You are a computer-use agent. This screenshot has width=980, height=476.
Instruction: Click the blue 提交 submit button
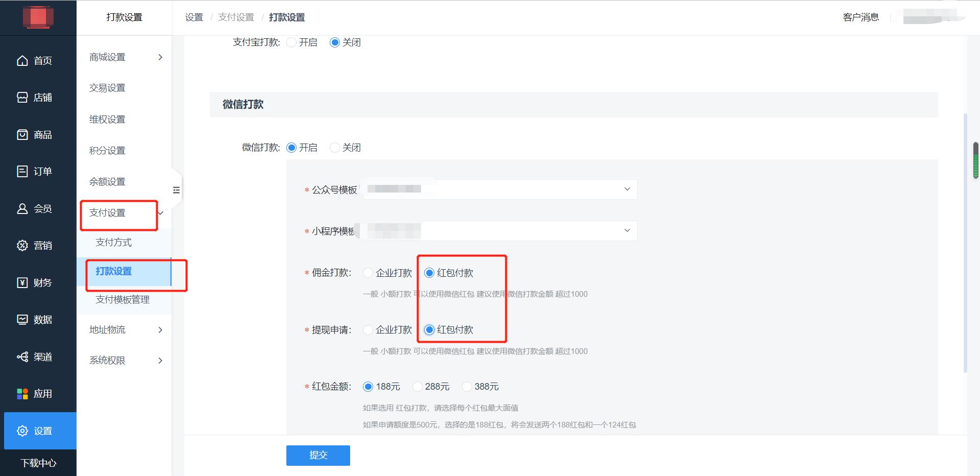(x=318, y=455)
